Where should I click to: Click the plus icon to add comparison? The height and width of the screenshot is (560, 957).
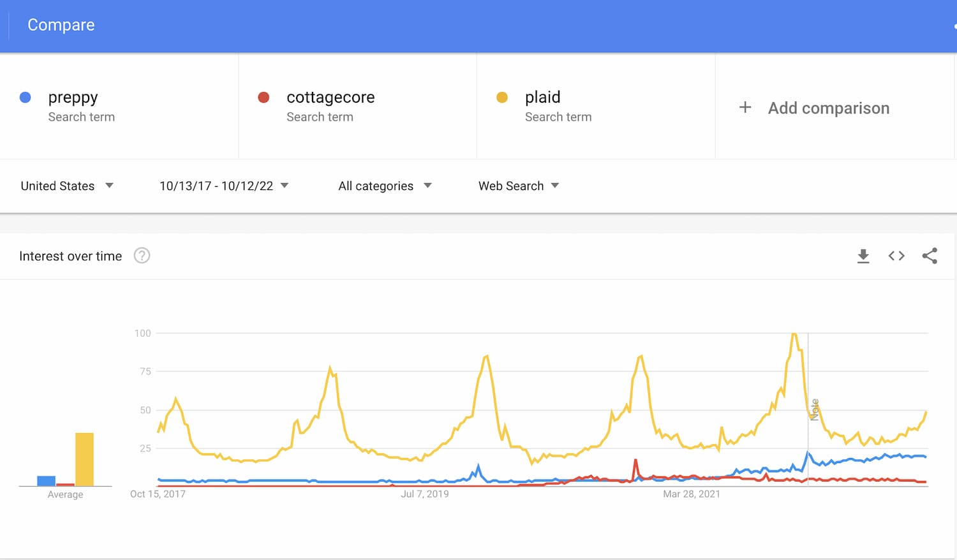coord(745,107)
